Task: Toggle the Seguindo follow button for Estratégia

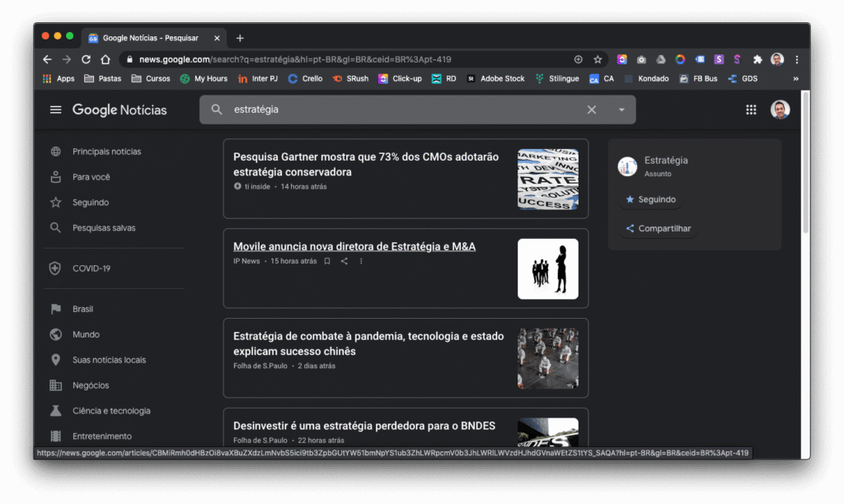Action: point(651,199)
